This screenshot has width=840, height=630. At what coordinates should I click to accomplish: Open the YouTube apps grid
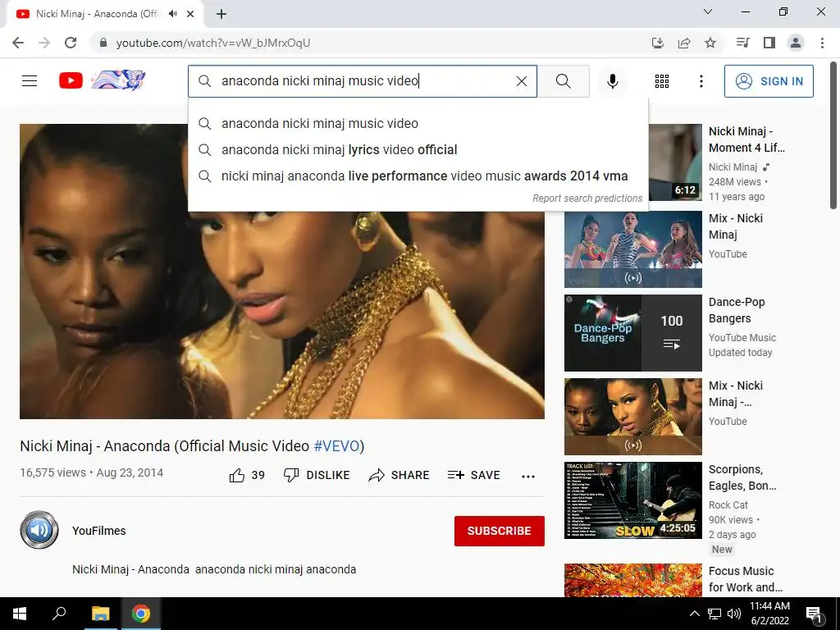(x=662, y=81)
